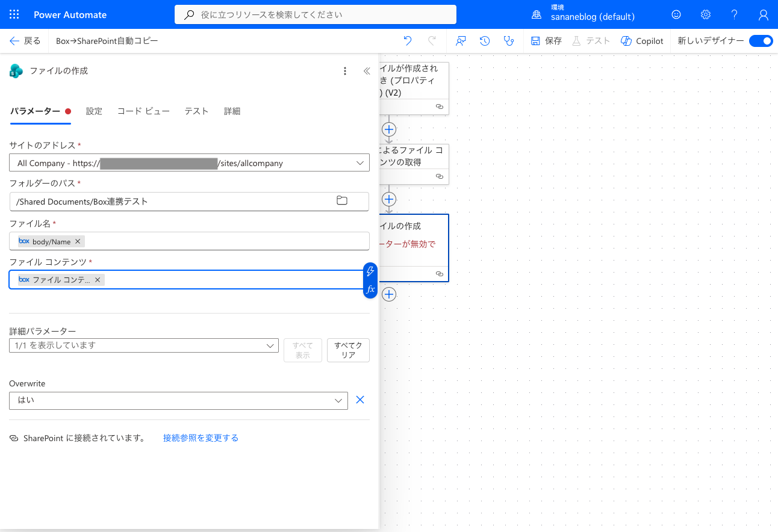This screenshot has height=532, width=778.
Task: Open the three-dot more options menu
Action: (x=345, y=71)
